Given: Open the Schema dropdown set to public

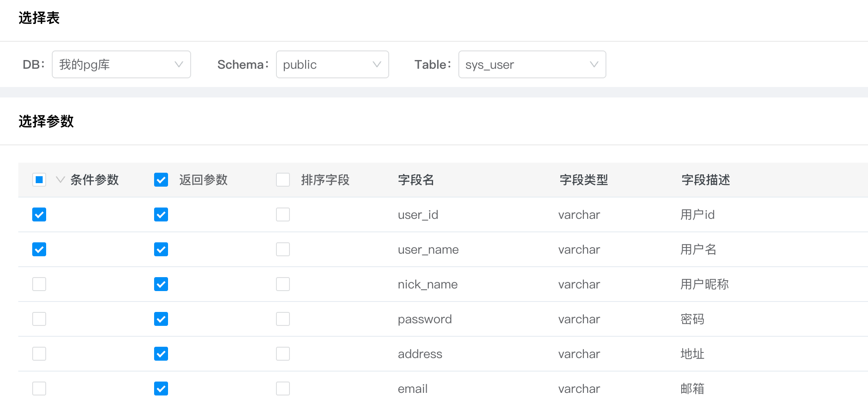Looking at the screenshot, I should 332,64.
